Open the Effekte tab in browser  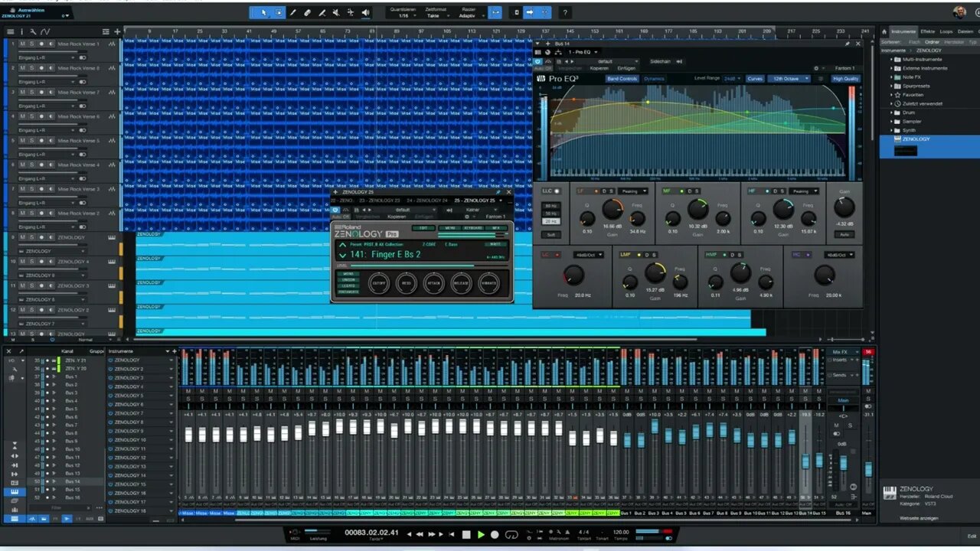point(928,31)
